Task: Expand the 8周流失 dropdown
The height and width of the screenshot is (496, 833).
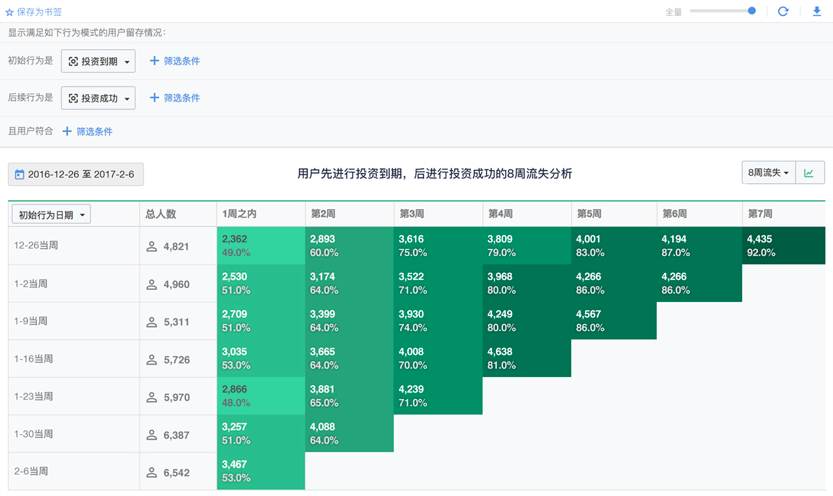Action: [x=768, y=173]
